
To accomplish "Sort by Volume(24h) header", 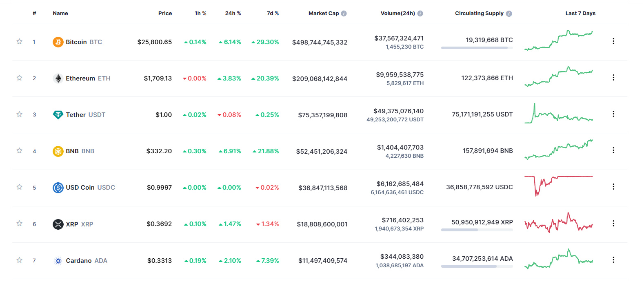I will [398, 13].
